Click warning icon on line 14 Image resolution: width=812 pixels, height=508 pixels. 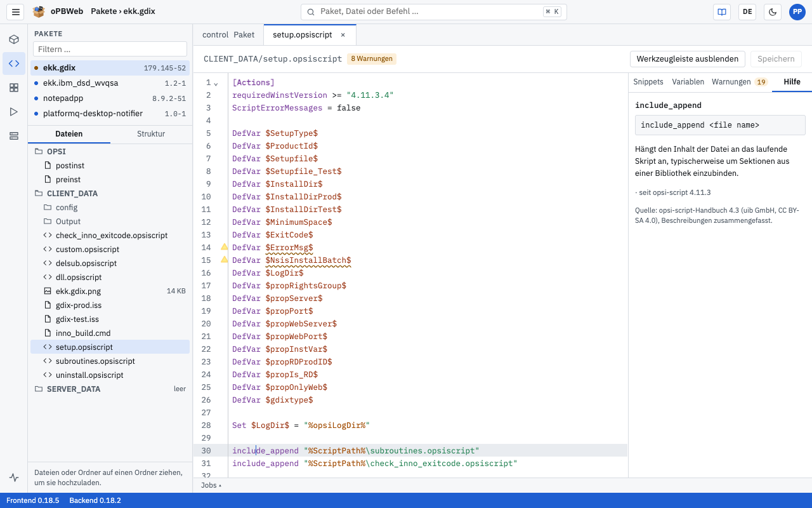(x=224, y=247)
